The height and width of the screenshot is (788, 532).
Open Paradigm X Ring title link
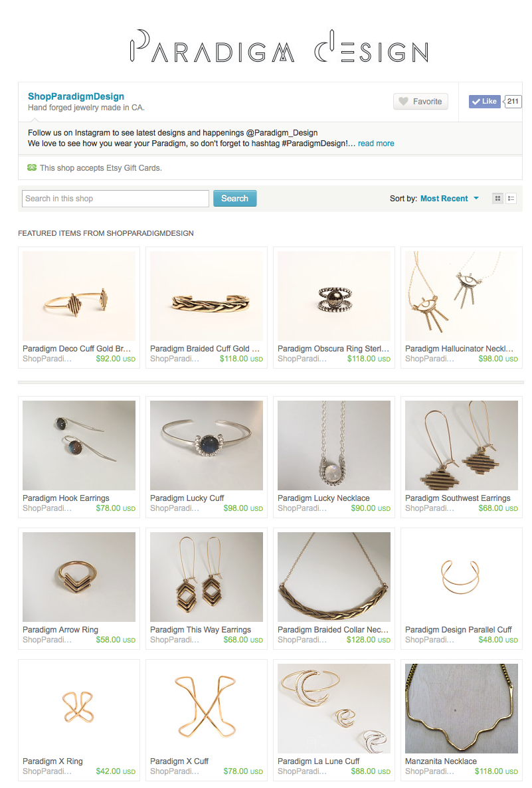coord(52,761)
